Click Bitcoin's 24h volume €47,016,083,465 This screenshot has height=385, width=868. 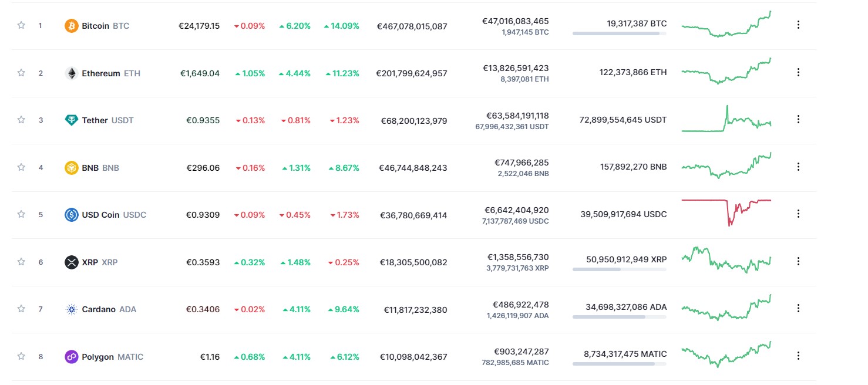[x=515, y=21]
